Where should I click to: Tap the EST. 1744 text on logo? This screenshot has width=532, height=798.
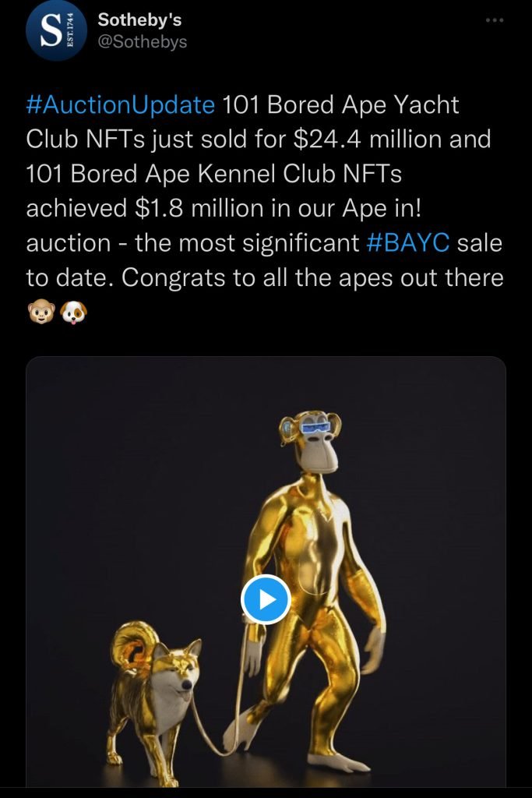tap(70, 30)
